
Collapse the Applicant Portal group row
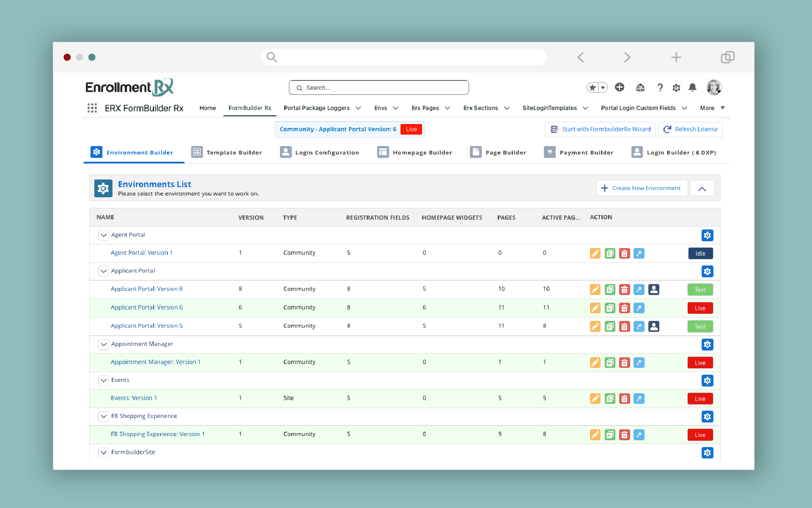pyautogui.click(x=104, y=271)
